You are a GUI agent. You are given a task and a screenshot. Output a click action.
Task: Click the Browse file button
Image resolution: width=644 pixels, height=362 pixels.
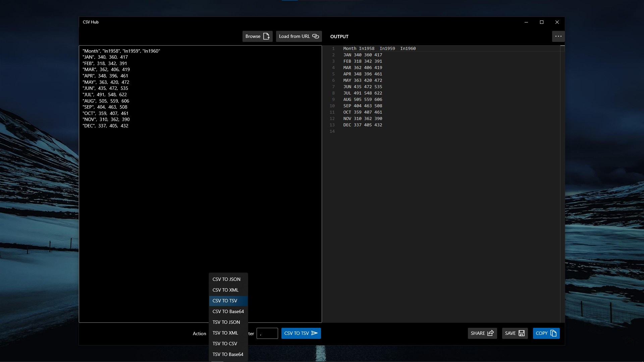(257, 36)
